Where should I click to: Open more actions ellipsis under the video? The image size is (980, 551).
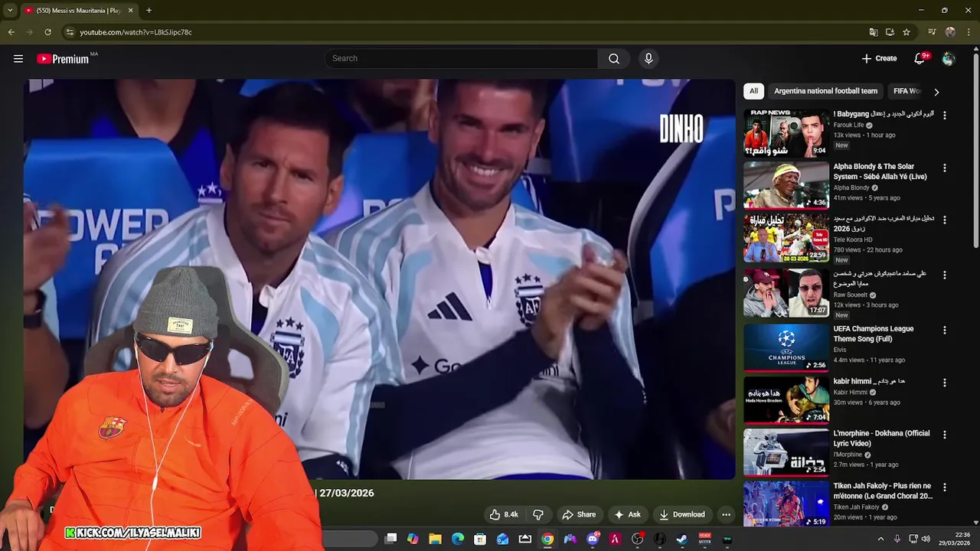click(x=726, y=514)
